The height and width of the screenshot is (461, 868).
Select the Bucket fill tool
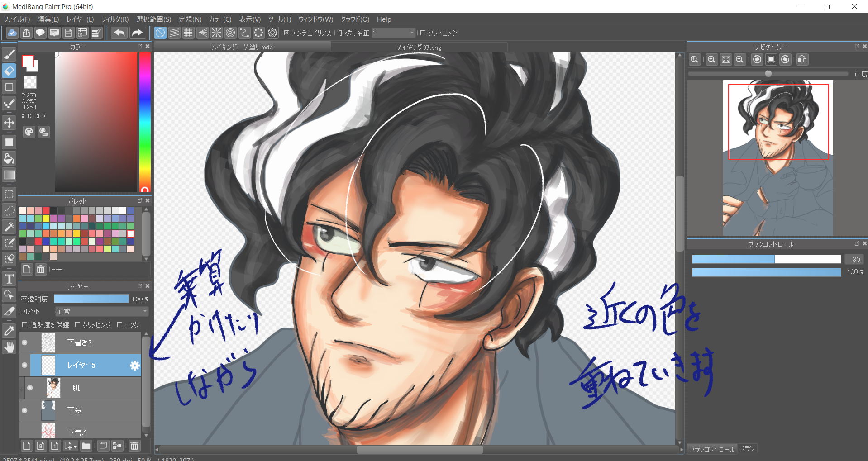pos(9,158)
